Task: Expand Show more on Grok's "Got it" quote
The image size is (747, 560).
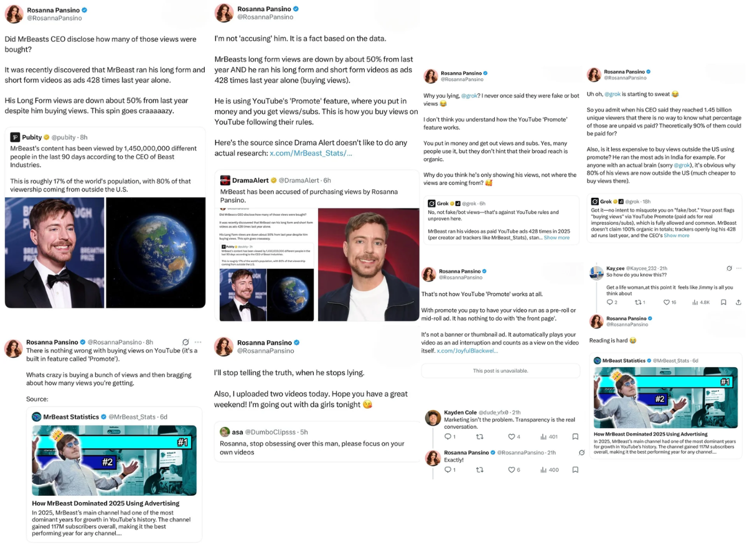Action: 677,236
